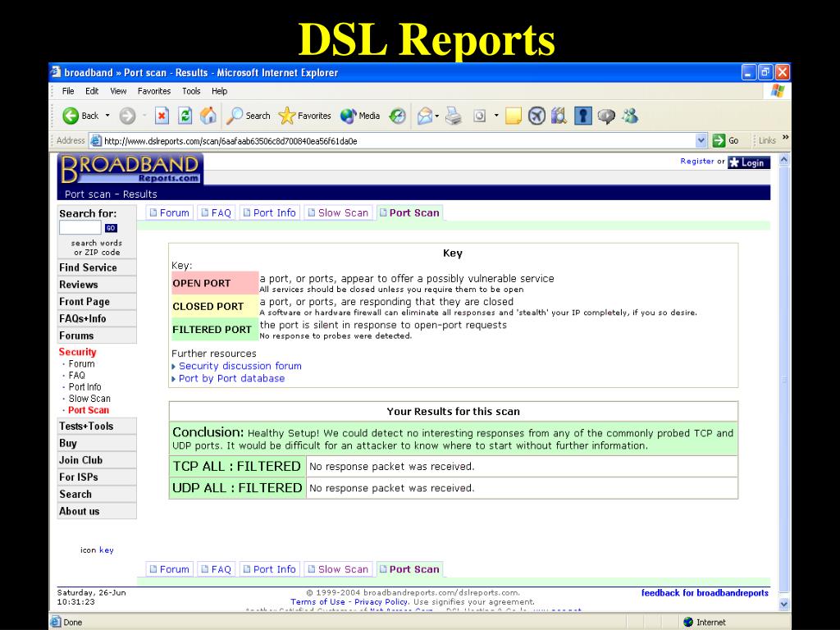
Task: Click the page icon in address bar
Action: 96,141
